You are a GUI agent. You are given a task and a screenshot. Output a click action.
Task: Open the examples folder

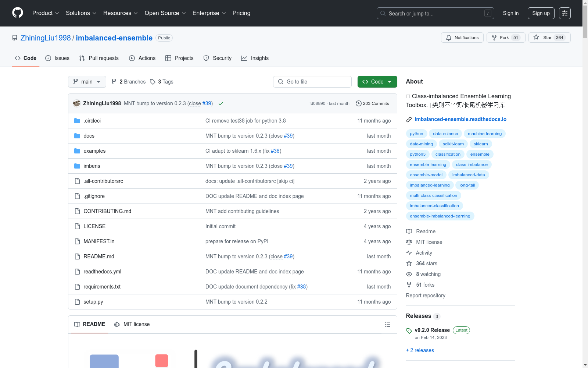94,151
